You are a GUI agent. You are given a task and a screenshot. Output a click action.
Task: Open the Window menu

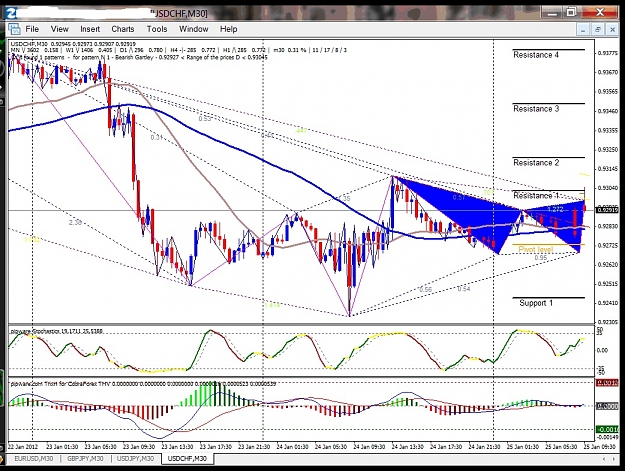(x=193, y=29)
